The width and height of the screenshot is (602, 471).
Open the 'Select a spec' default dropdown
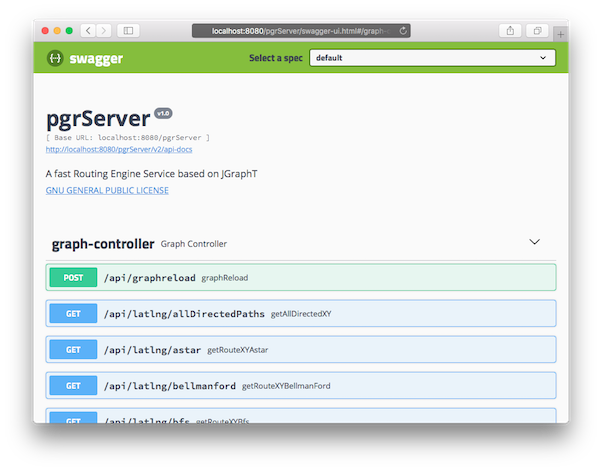click(x=432, y=58)
